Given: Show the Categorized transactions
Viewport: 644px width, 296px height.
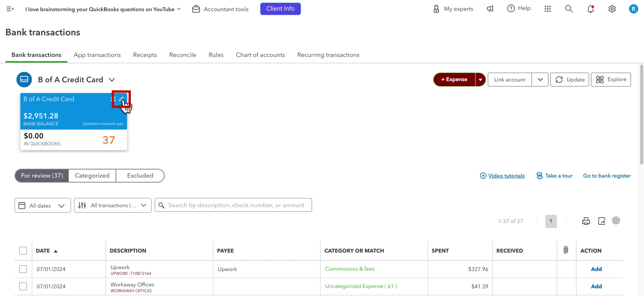Looking at the screenshot, I should (x=92, y=176).
